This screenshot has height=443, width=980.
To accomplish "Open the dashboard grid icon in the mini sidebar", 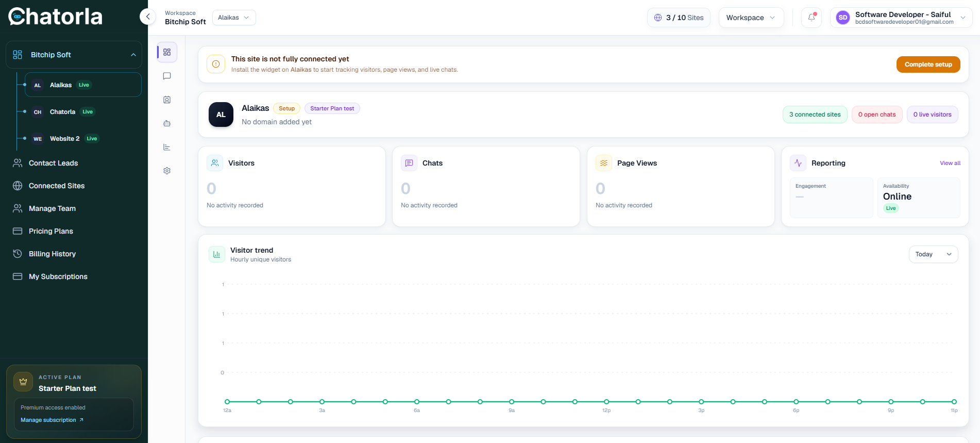I will coord(167,52).
